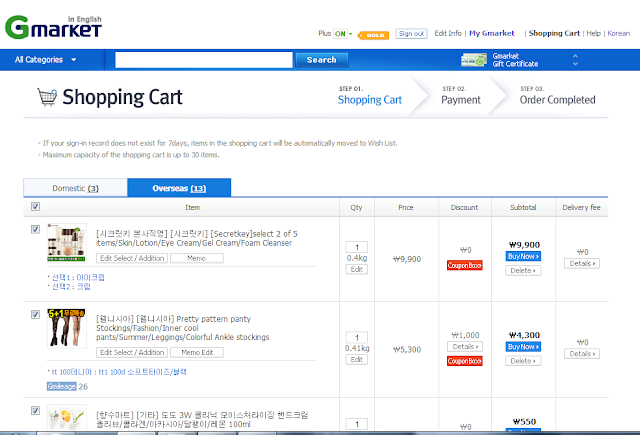640x435 pixels.
Task: Select the Overseas (13) tab
Action: coord(179,188)
